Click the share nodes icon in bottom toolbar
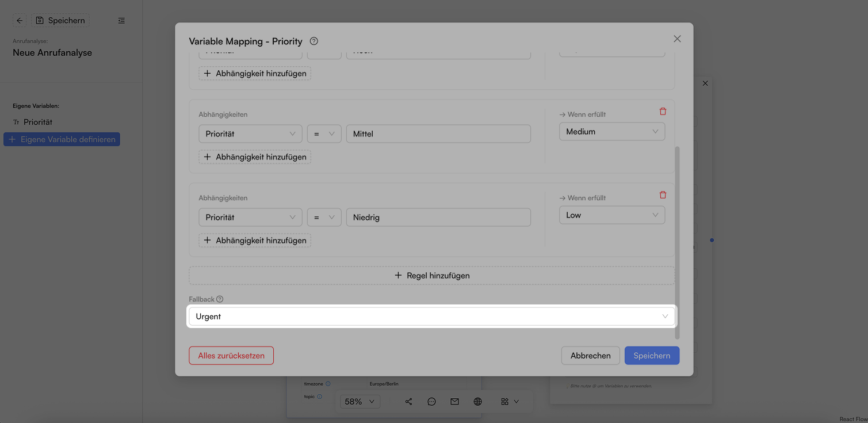 pos(408,402)
